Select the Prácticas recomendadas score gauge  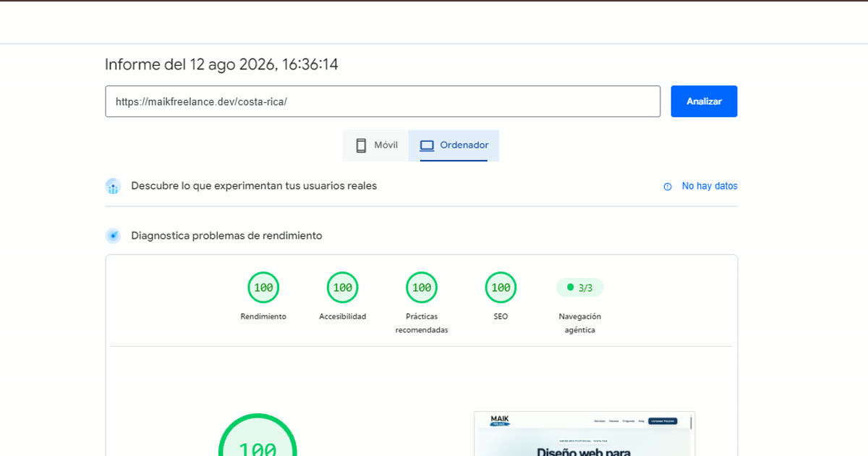pos(422,287)
